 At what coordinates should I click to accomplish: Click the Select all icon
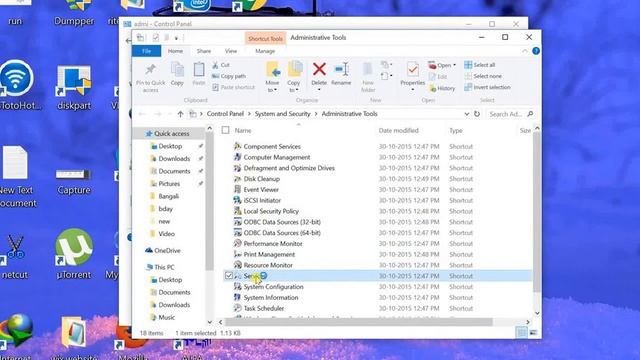468,65
